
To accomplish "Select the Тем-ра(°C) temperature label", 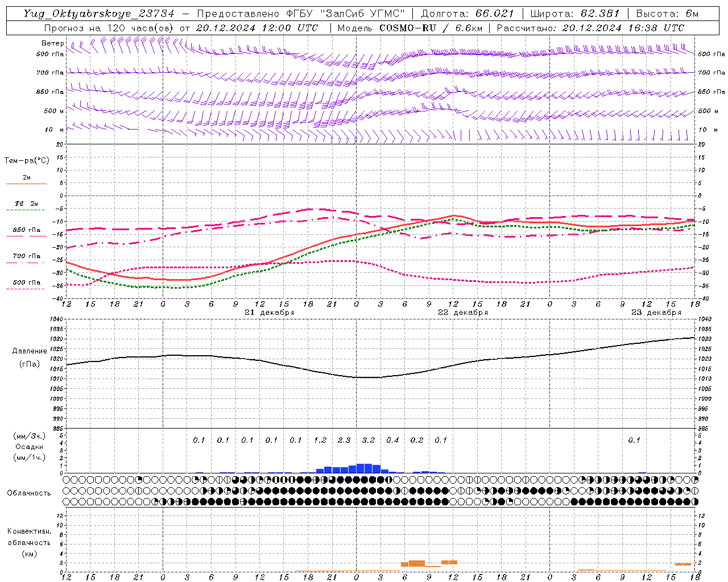I will 27,161.
